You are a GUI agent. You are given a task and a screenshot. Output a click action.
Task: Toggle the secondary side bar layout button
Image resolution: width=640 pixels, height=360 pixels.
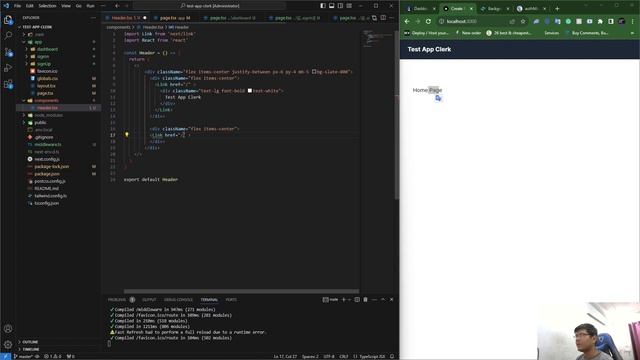(x=340, y=6)
